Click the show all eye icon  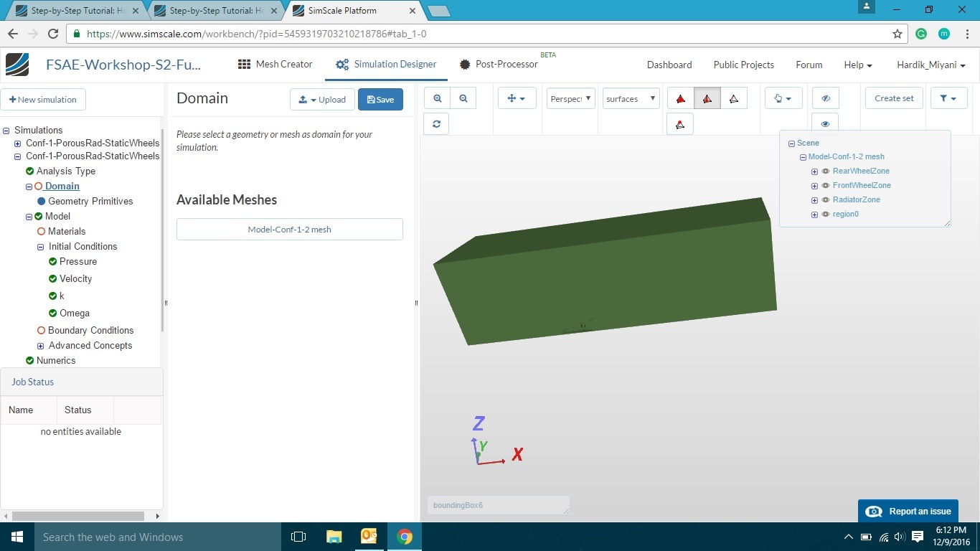(825, 123)
